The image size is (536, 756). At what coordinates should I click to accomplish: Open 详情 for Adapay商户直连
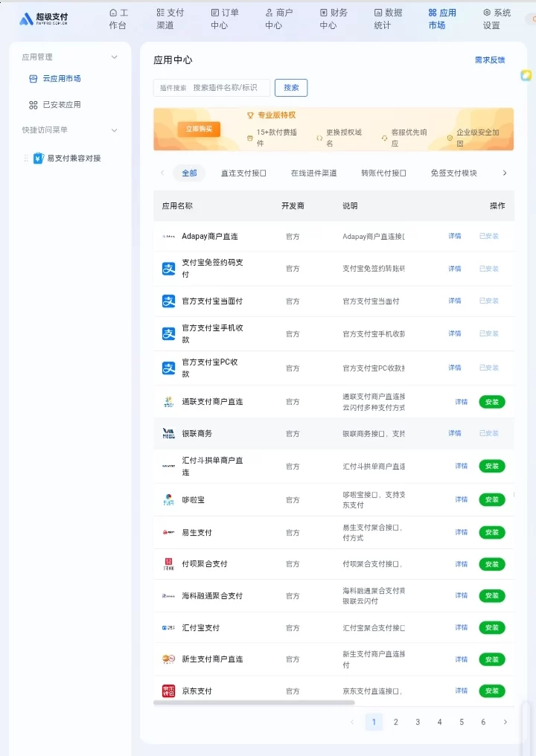[x=454, y=237]
